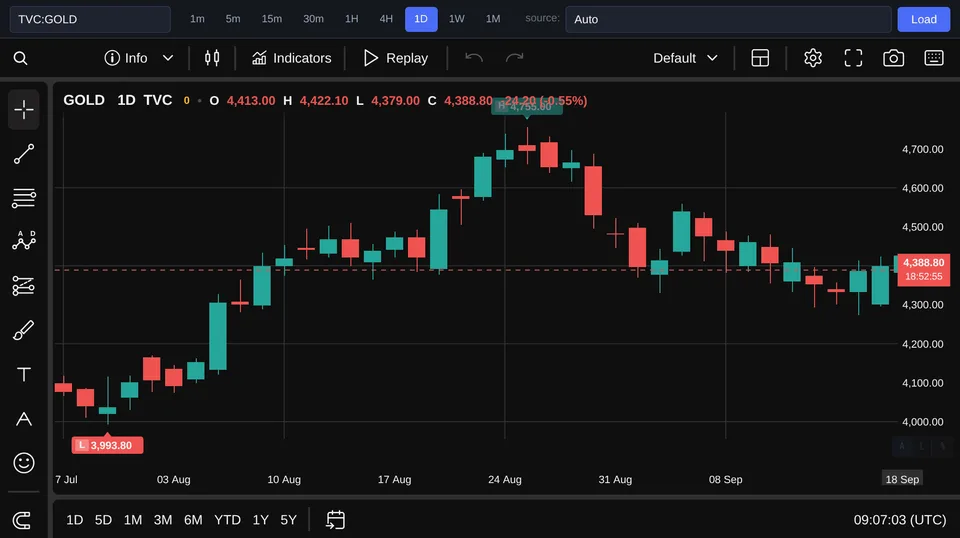
Task: Start bar Replay mode
Action: [x=396, y=58]
